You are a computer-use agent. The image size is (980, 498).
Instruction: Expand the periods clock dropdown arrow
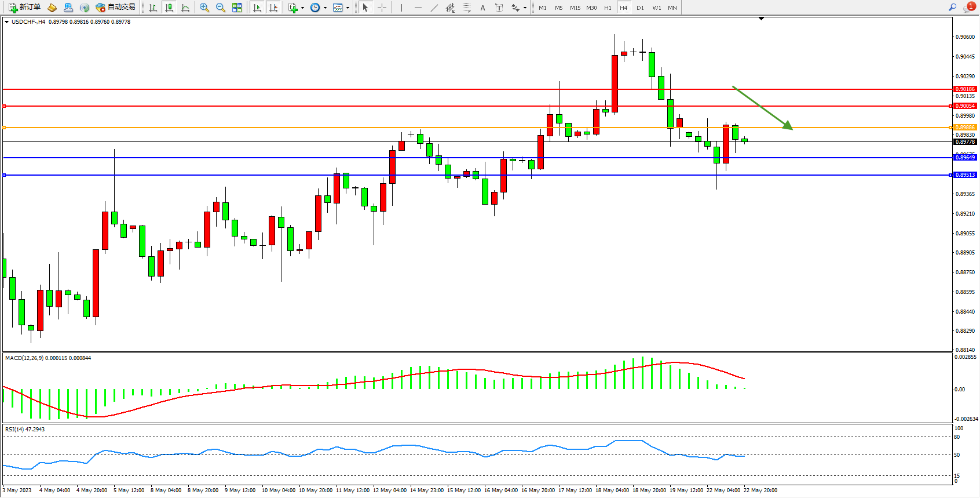point(325,8)
